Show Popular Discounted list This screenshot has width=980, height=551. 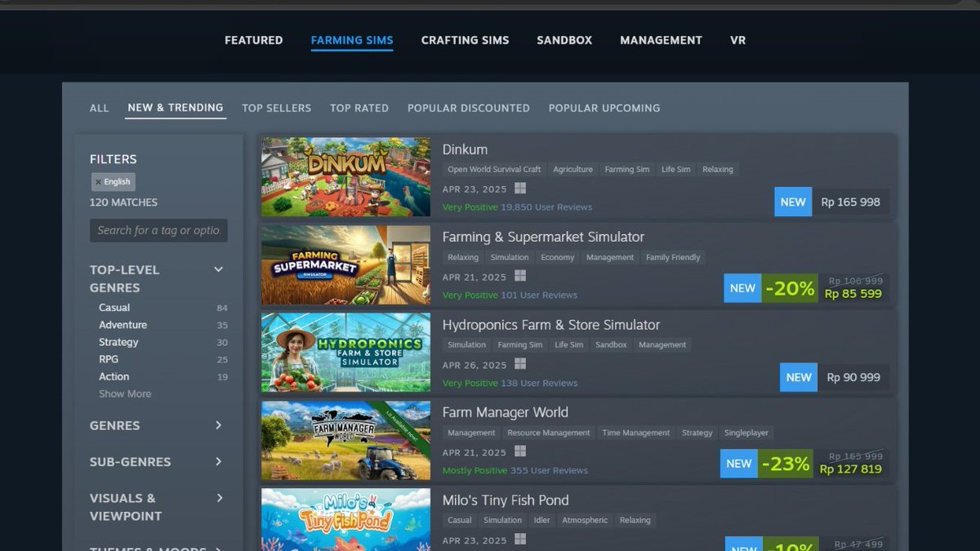(469, 108)
